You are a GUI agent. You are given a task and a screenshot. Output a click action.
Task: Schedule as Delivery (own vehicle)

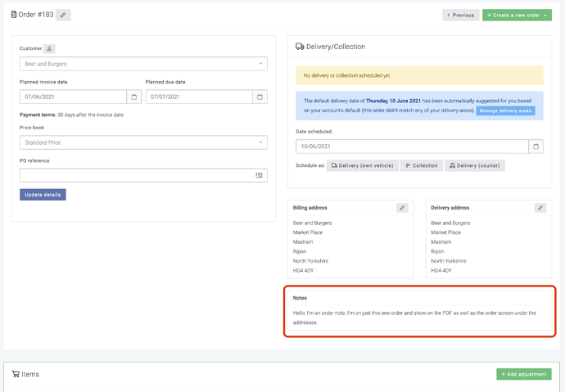tap(363, 165)
